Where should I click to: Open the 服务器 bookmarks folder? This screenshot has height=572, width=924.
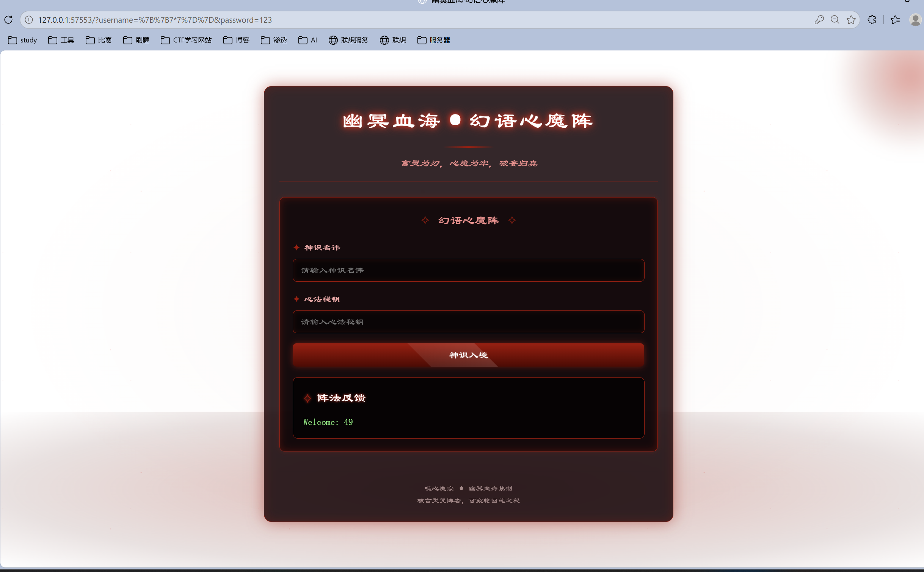click(434, 40)
